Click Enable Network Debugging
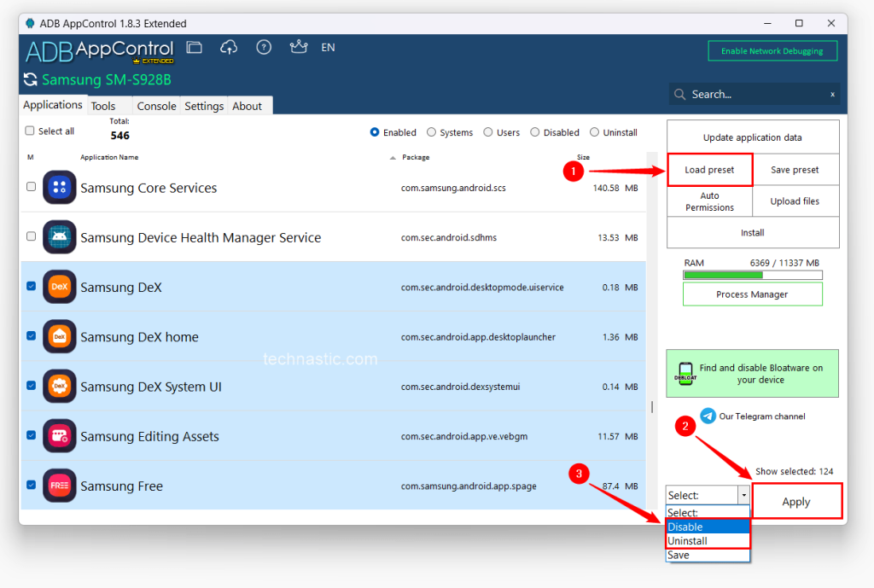 click(772, 50)
